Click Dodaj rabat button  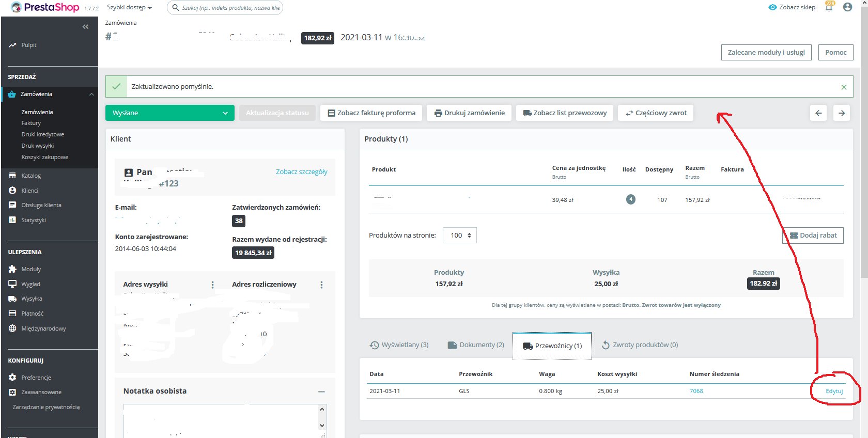(x=813, y=236)
